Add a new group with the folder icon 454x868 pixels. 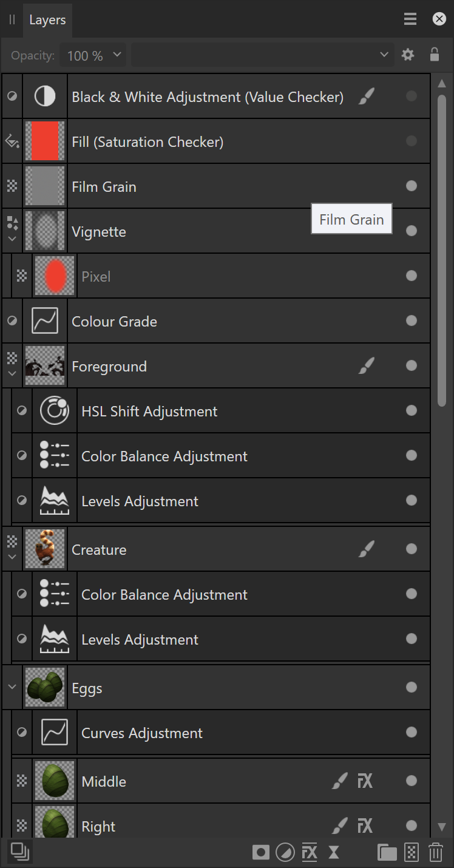tap(387, 852)
